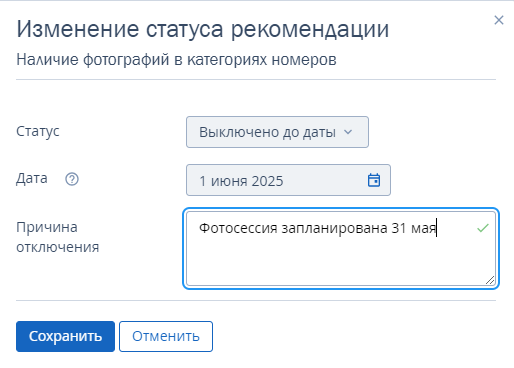Click the textarea resize grip corner
514x368 pixels.
click(490, 280)
